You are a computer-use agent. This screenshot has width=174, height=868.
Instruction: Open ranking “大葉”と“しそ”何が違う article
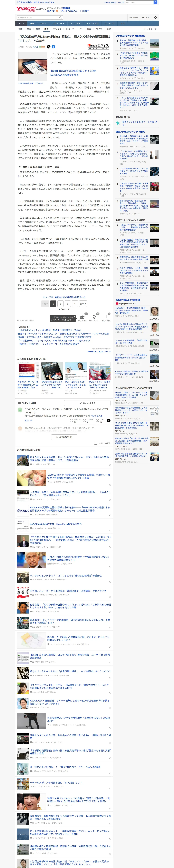pos(134,56)
